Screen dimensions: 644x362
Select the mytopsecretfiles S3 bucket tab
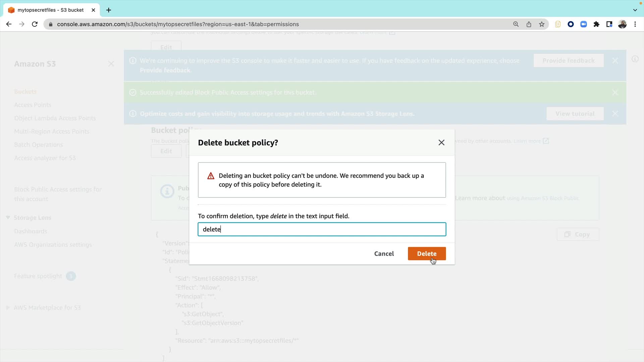pyautogui.click(x=50, y=10)
